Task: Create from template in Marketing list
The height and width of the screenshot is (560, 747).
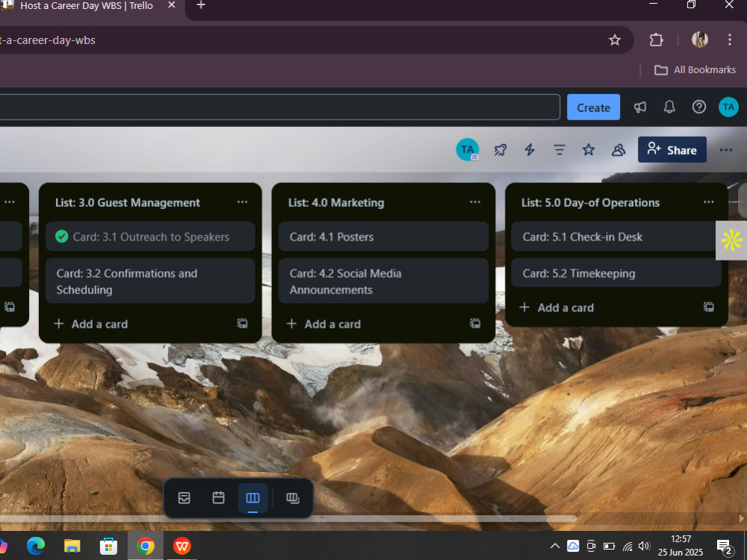Action: pos(475,324)
